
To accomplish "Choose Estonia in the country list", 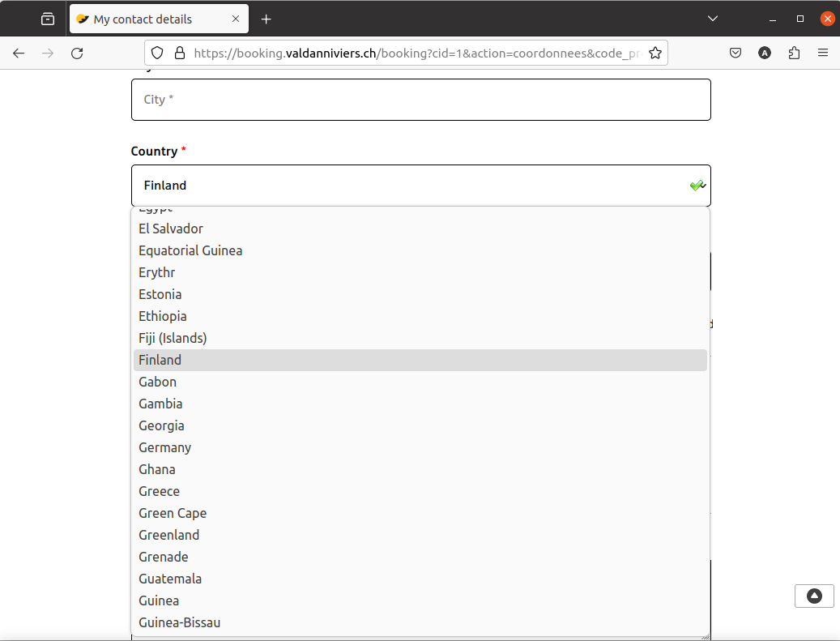I will coord(160,294).
